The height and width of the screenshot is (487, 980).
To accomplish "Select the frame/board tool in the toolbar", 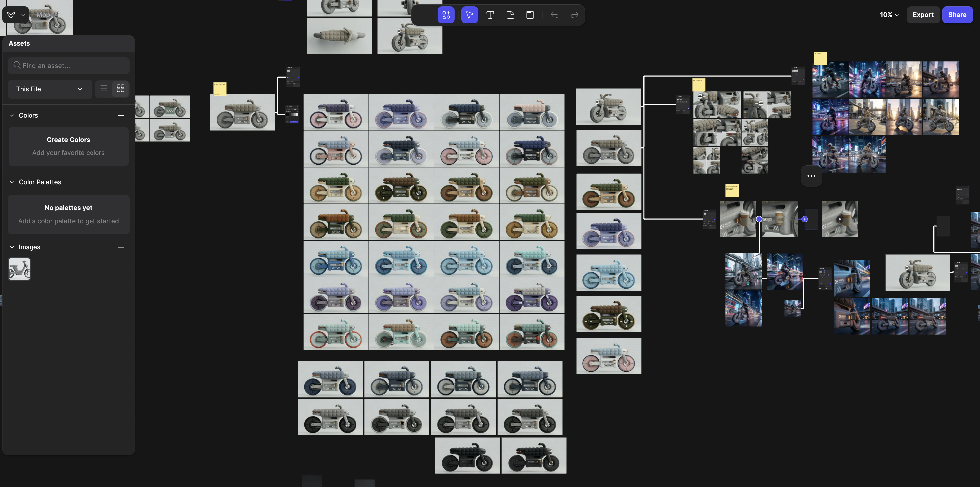I will (x=530, y=15).
